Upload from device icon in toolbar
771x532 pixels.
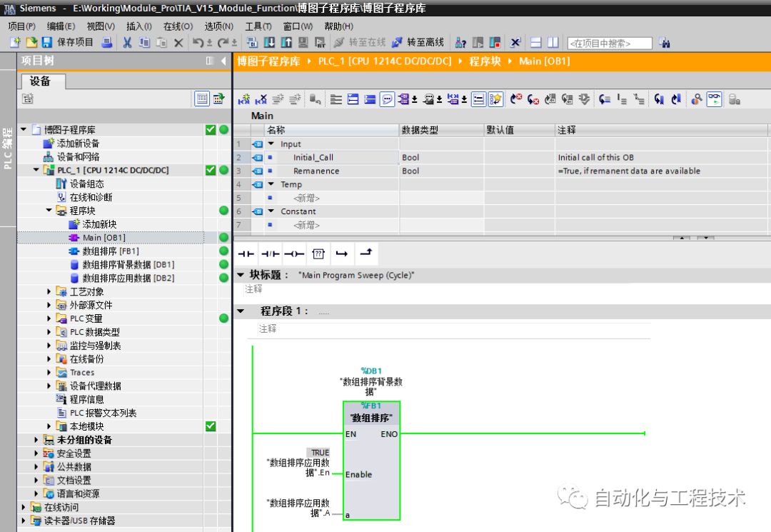(x=286, y=43)
